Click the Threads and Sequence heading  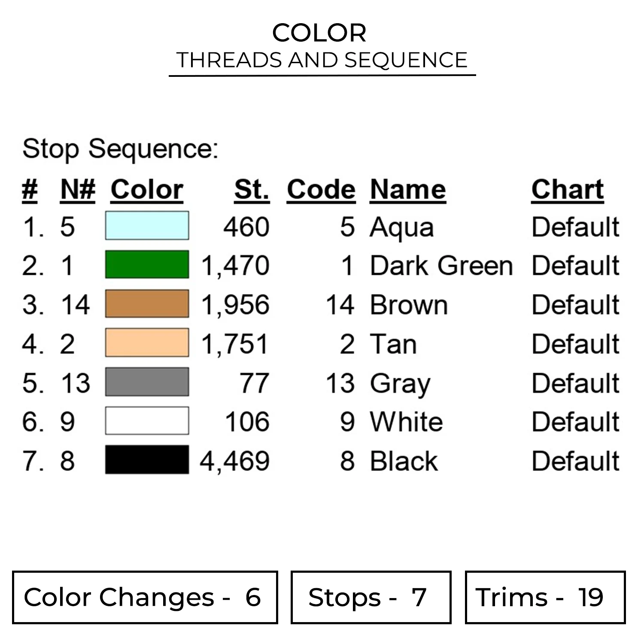322,60
